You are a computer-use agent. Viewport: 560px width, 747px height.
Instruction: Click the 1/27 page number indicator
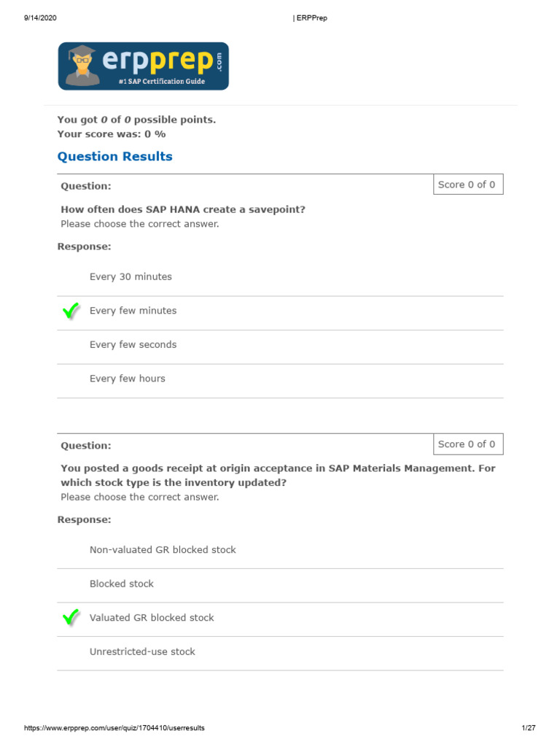tap(529, 728)
